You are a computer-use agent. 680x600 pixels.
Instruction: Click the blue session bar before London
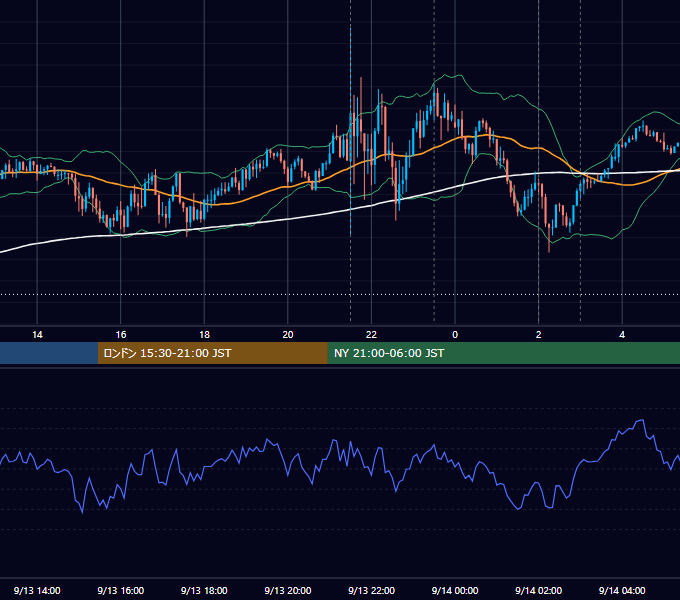49,353
